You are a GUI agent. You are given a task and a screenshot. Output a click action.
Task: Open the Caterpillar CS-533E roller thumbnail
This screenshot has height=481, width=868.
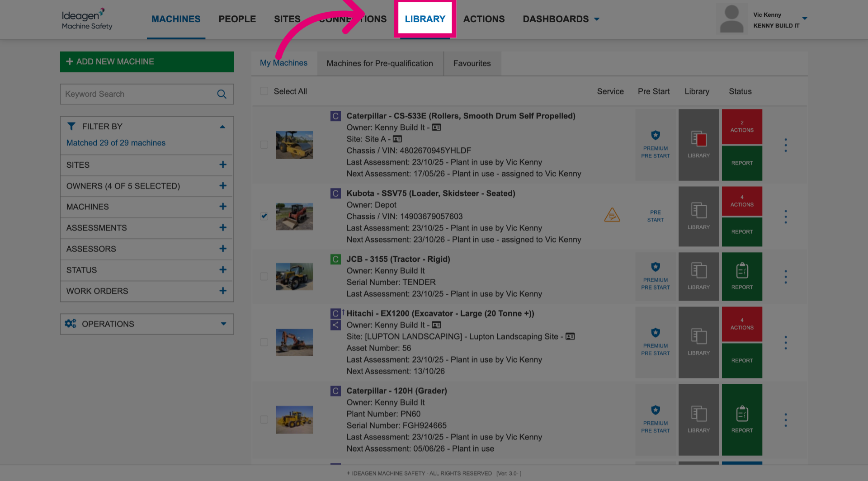tap(295, 145)
